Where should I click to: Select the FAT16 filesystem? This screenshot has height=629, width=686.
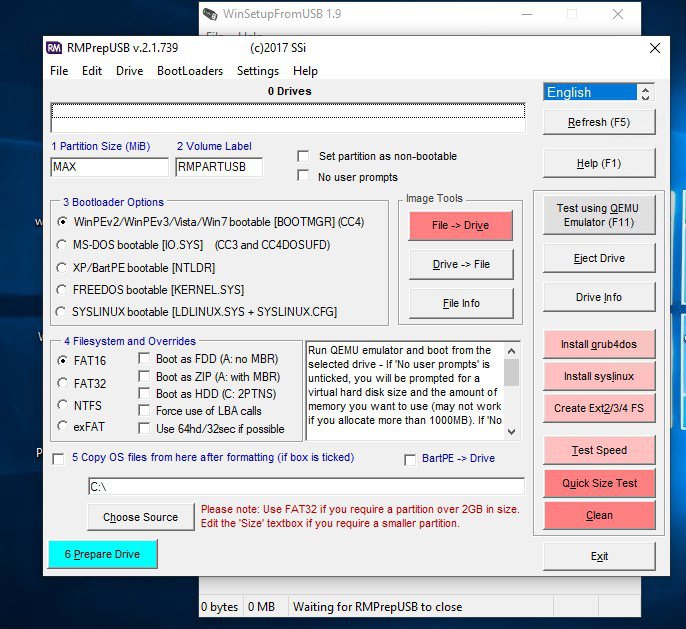pos(63,360)
